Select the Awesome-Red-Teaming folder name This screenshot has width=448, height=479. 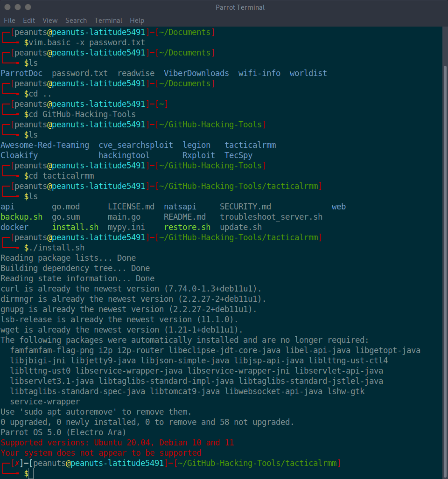click(x=45, y=145)
